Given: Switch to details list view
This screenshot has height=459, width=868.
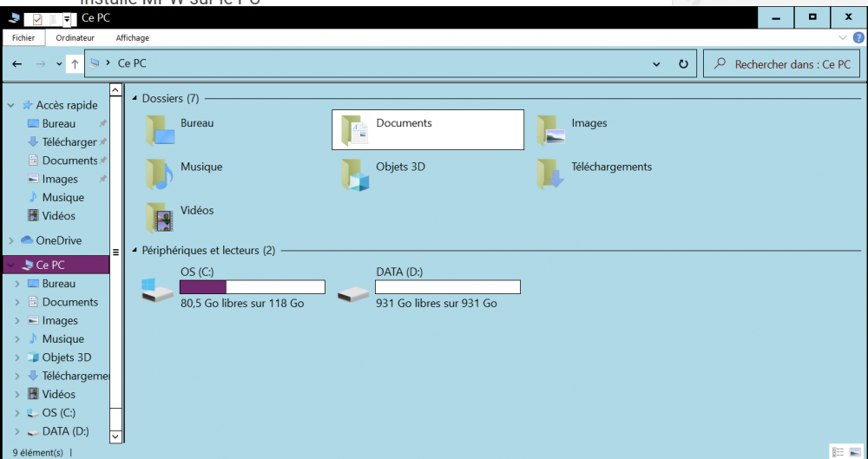Looking at the screenshot, I should point(838,452).
